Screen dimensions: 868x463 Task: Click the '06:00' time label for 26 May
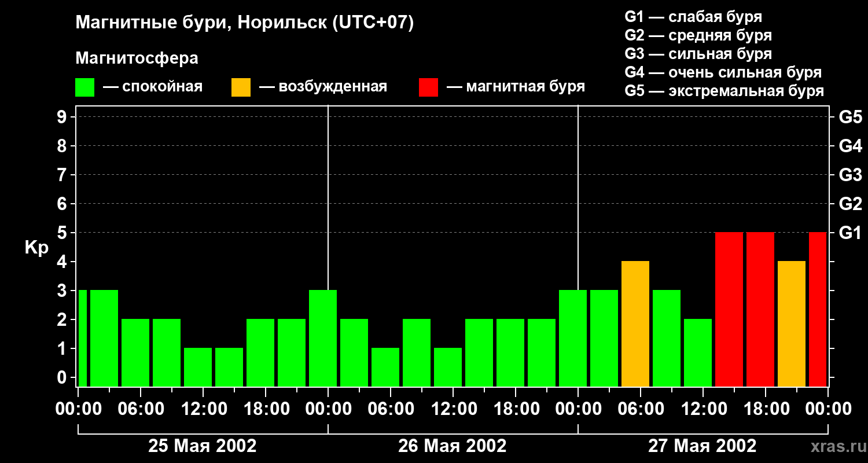pos(391,409)
